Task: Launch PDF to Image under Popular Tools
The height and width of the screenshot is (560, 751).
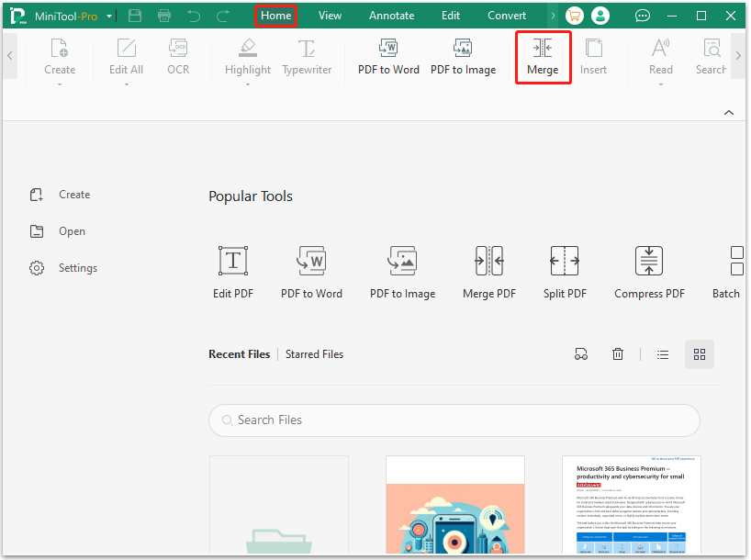Action: pyautogui.click(x=402, y=273)
